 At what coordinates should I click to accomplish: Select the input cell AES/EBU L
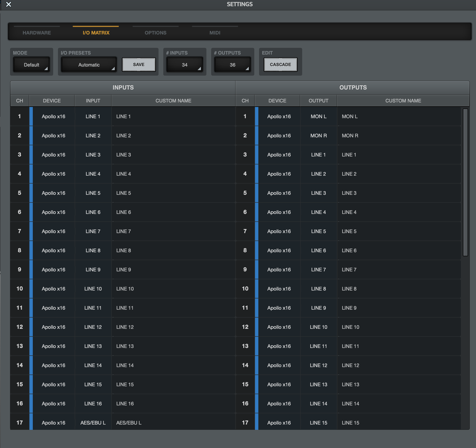[x=93, y=423]
